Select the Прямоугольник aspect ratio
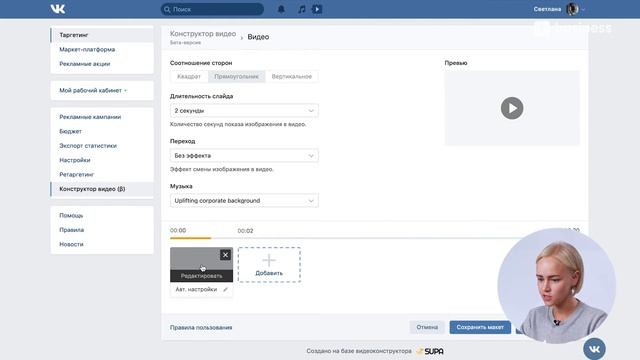640x360 pixels. point(237,76)
